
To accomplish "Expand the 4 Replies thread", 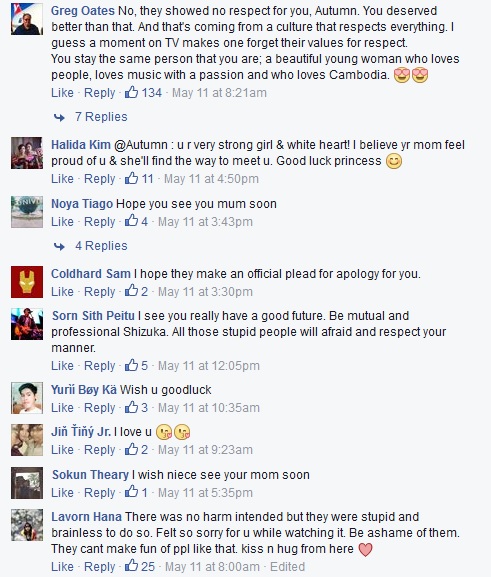I will click(x=101, y=246).
